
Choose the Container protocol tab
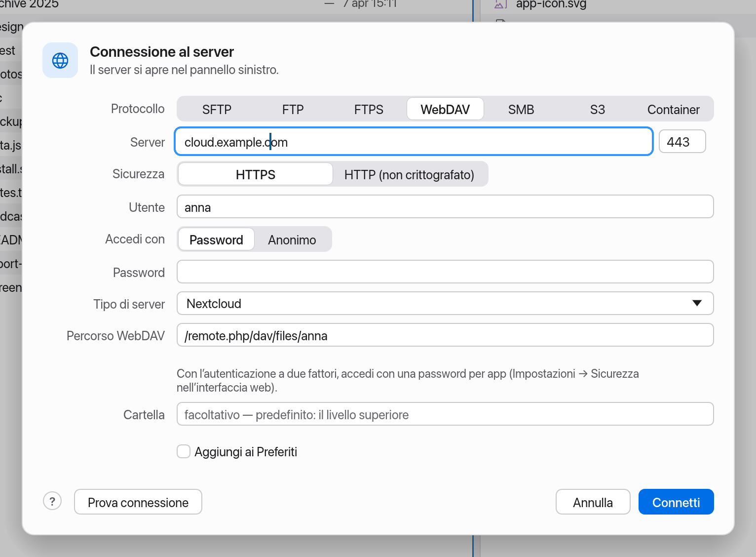click(673, 109)
